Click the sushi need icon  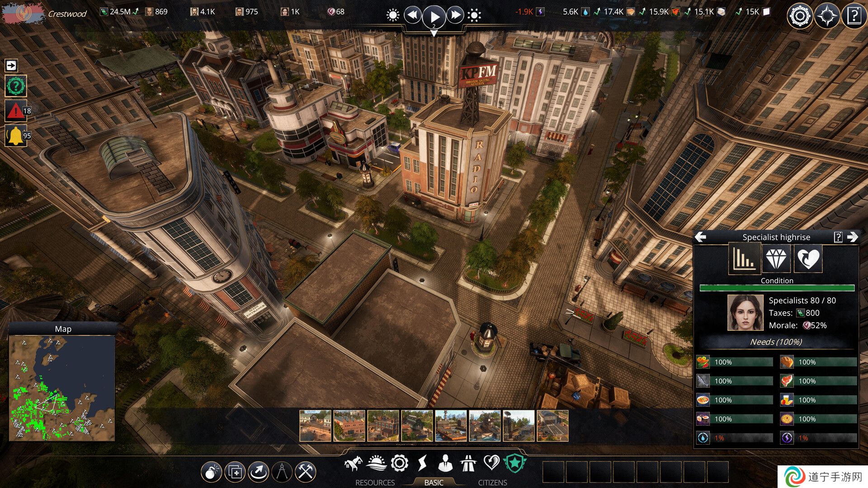click(x=703, y=419)
